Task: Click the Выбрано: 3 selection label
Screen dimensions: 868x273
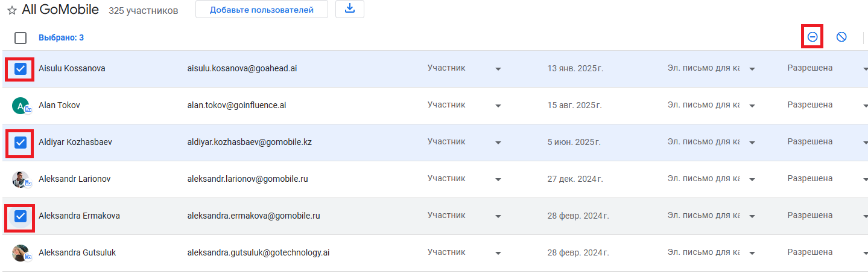Action: pyautogui.click(x=61, y=38)
